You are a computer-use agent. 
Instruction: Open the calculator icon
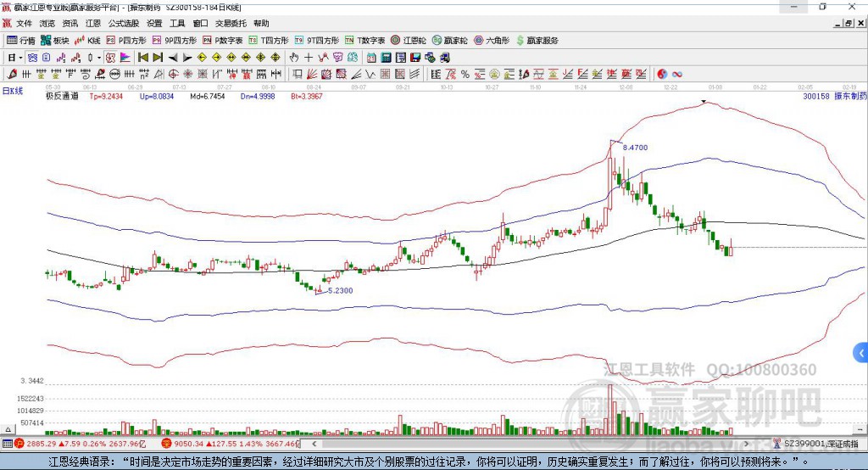point(386,58)
